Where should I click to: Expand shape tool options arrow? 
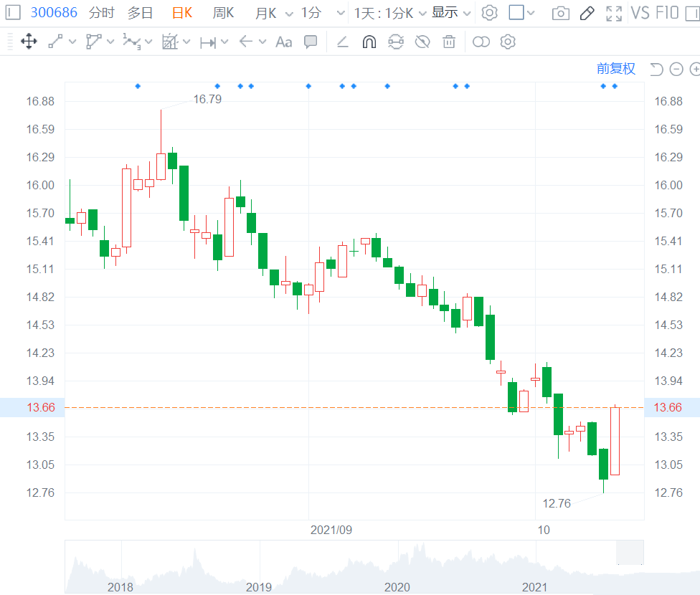[x=110, y=42]
